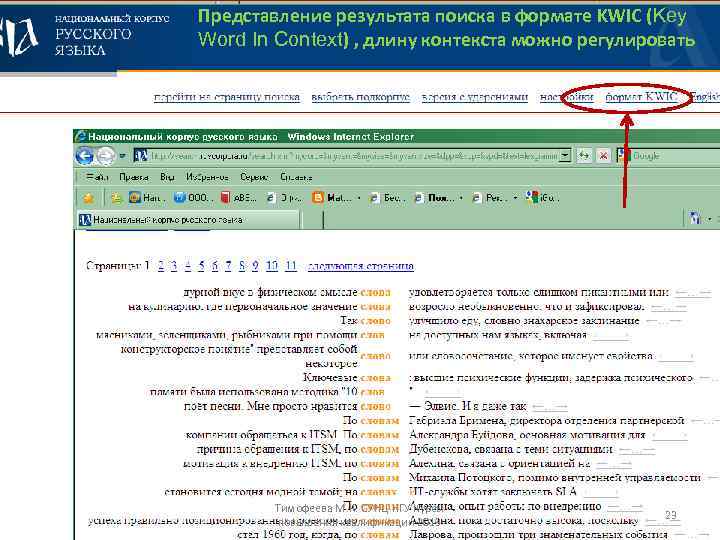Click text Габриэла Бримена, директора отделения партнерской
This screenshot has width=720, height=540.
pos(546,421)
